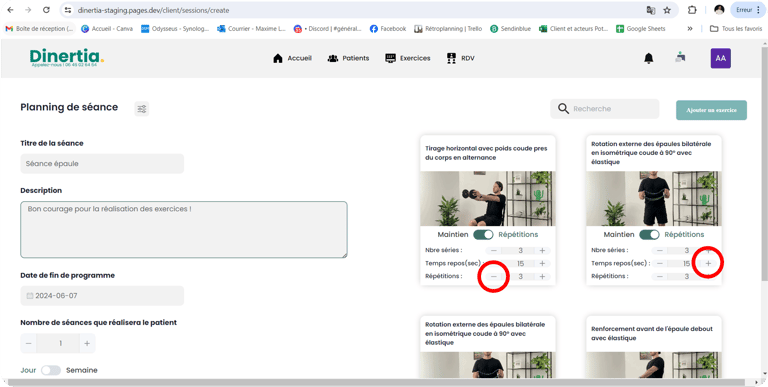
Task: Decrease the number of patient sessions
Action: [28, 343]
